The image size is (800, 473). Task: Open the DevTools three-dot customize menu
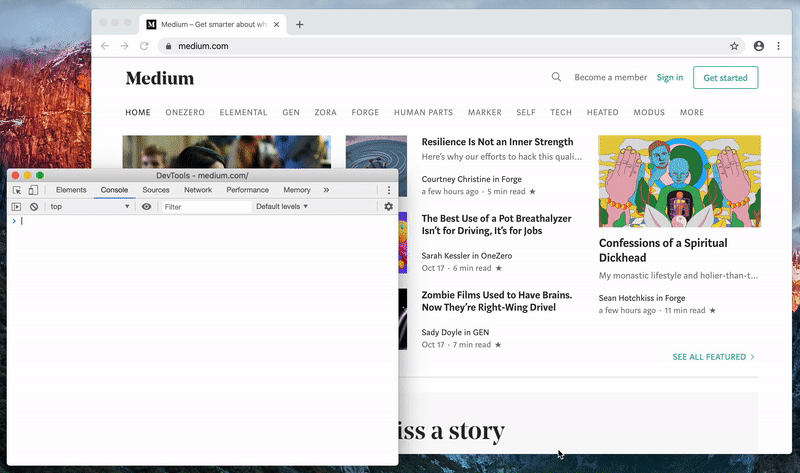[x=389, y=190]
